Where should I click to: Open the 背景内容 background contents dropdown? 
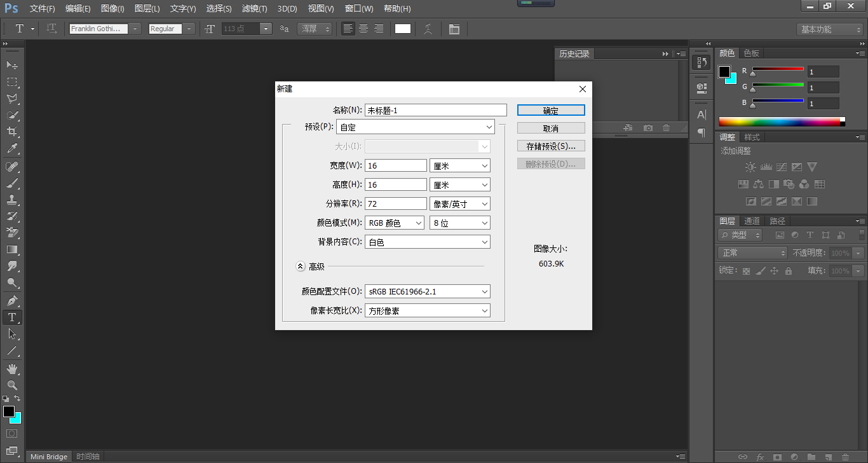tap(427, 242)
